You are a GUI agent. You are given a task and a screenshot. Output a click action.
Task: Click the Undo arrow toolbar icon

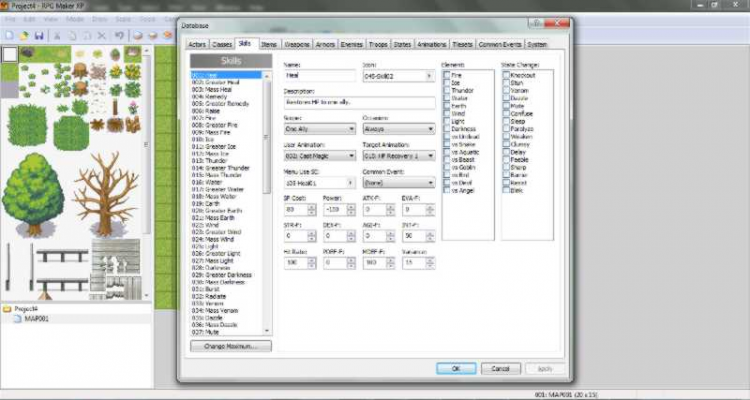coord(120,36)
